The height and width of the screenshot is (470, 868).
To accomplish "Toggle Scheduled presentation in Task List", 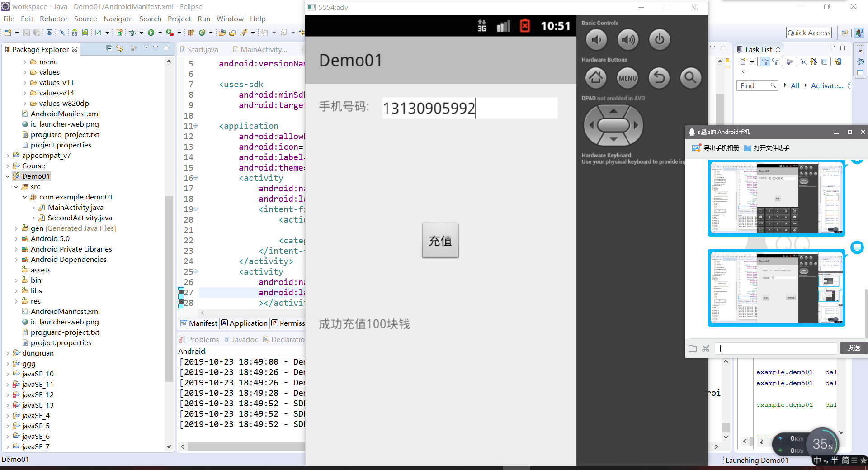I will click(x=775, y=62).
